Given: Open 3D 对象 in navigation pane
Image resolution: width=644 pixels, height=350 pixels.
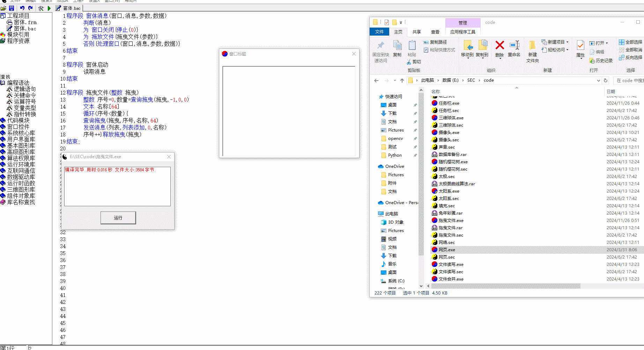Looking at the screenshot, I should tap(392, 222).
